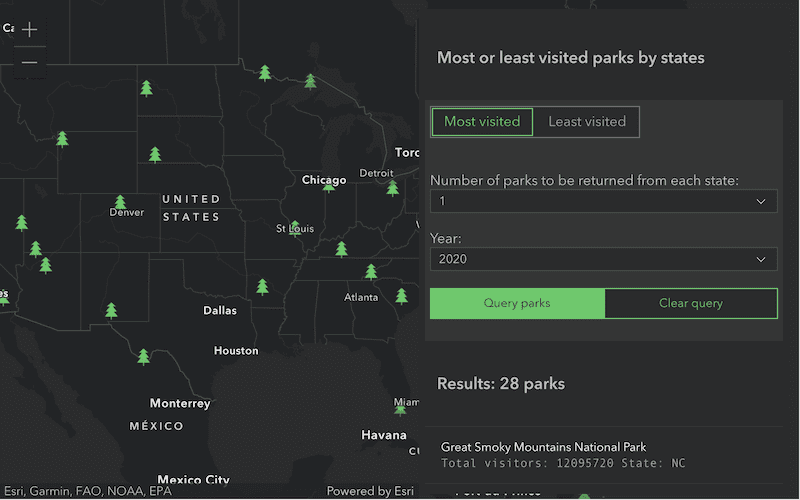Click the map zoom in plus button
The width and height of the screenshot is (800, 500).
click(x=29, y=30)
